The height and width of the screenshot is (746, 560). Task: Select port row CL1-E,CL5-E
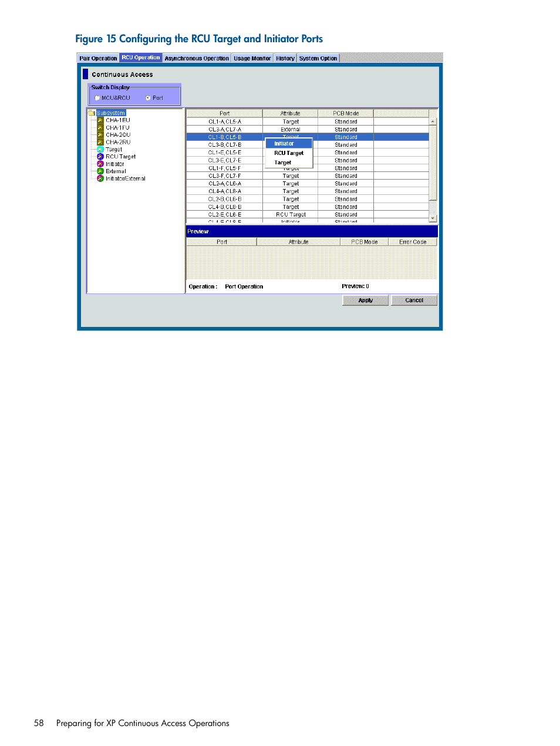point(308,152)
